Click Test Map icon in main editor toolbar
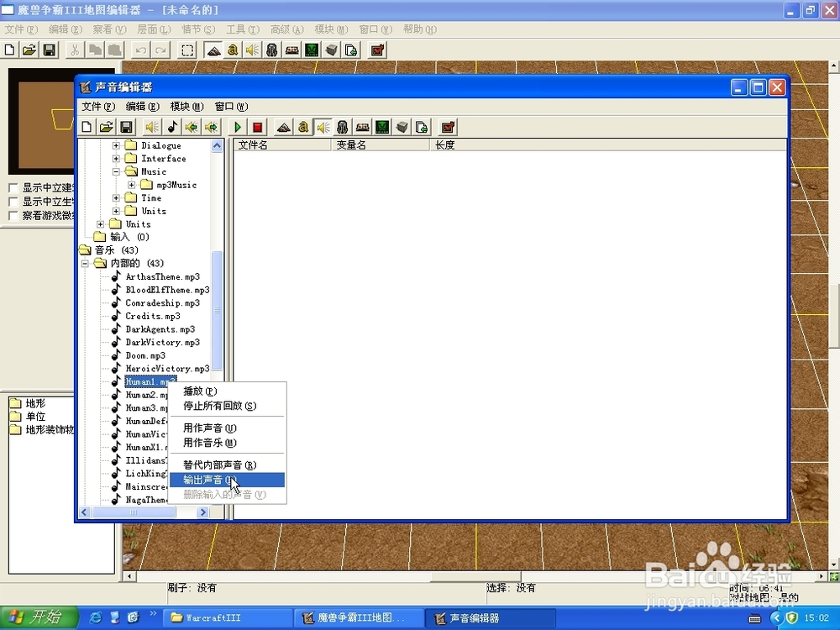Screen dimensions: 840x630 click(x=378, y=50)
